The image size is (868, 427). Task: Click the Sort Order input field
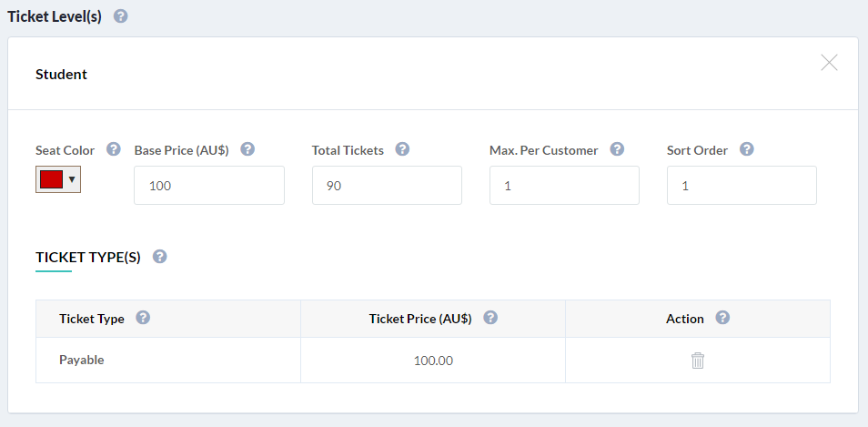click(742, 186)
